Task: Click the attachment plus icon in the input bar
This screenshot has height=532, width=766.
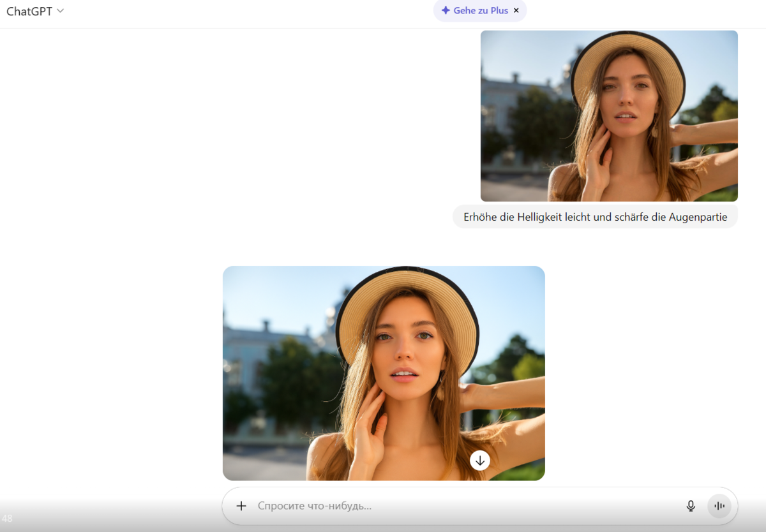Action: pos(241,505)
